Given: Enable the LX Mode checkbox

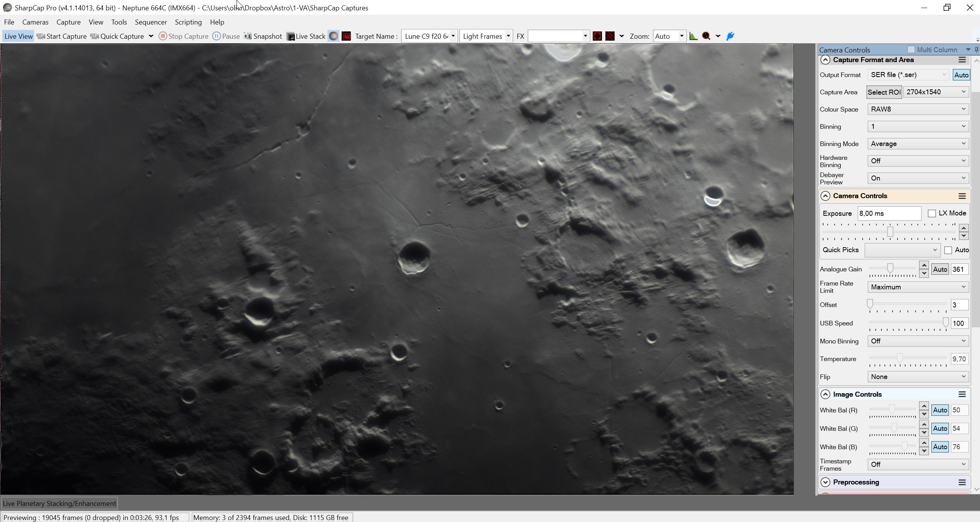Looking at the screenshot, I should [x=932, y=213].
